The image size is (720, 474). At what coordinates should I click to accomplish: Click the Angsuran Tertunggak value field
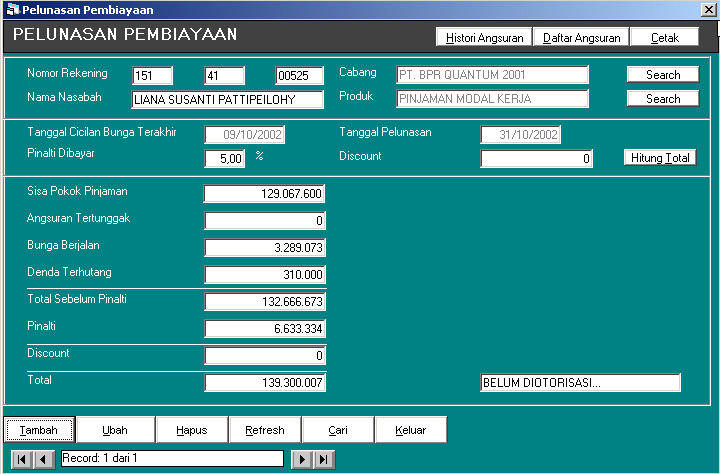[x=265, y=220]
